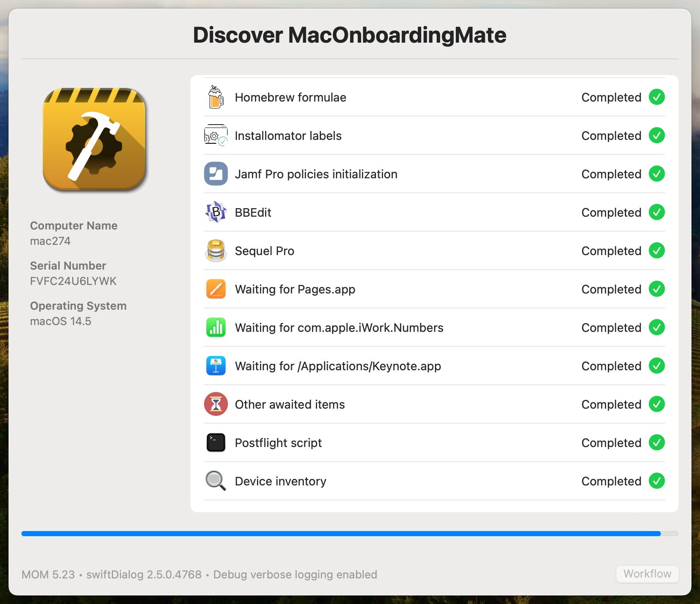The height and width of the screenshot is (604, 700).
Task: Click 'Completed' status for Installomator labels
Action: click(611, 136)
